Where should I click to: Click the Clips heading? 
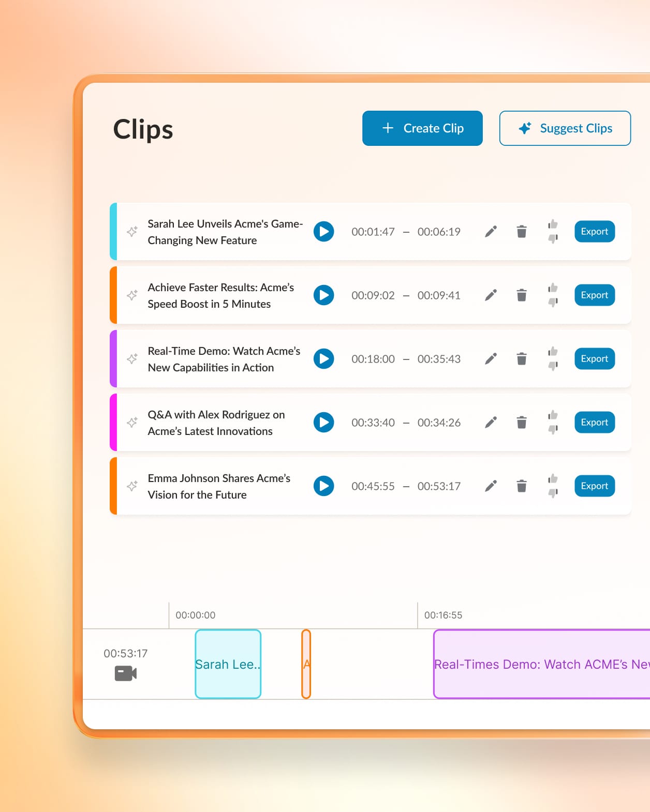[143, 129]
